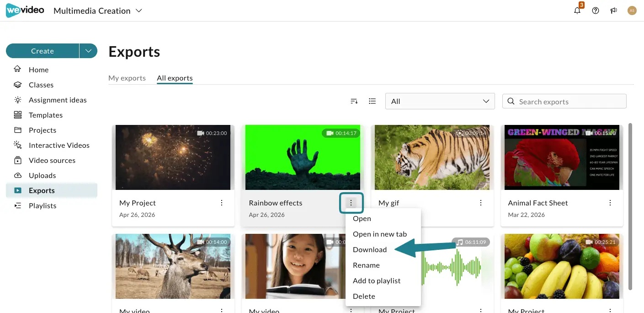Open three-dot menu for Animal Fact Sheet

(610, 203)
